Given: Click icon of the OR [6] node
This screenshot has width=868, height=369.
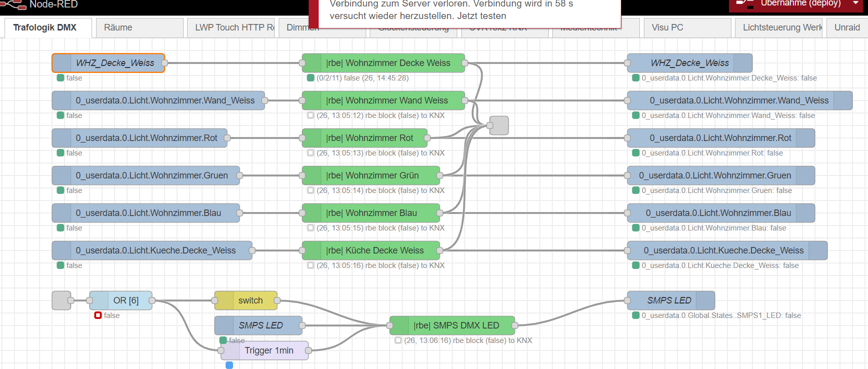Looking at the screenshot, I should click(99, 300).
